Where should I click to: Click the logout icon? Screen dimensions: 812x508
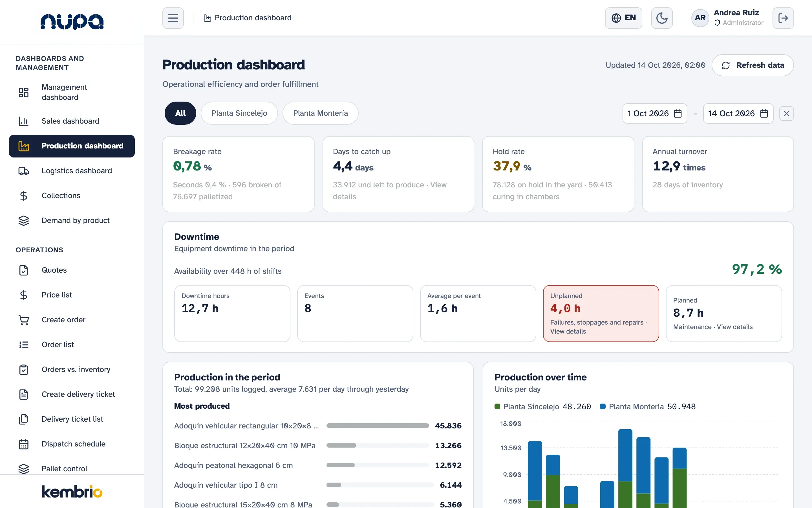783,18
